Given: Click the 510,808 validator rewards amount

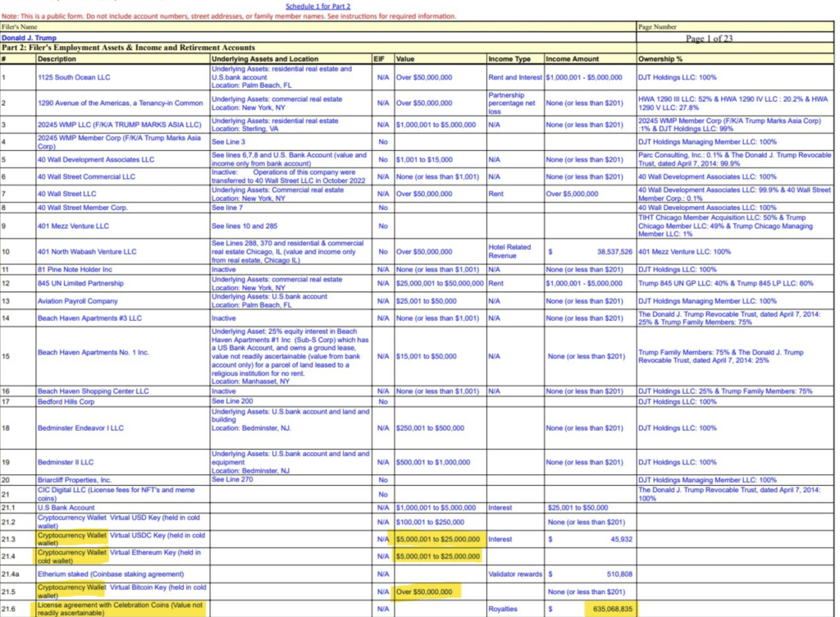Looking at the screenshot, I should (619, 574).
